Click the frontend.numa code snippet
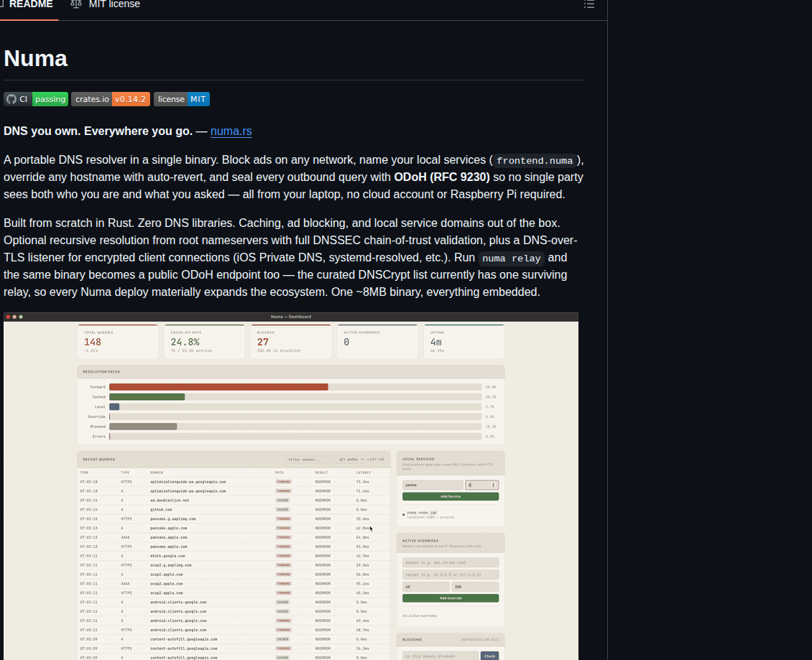The height and width of the screenshot is (660, 812). point(535,160)
